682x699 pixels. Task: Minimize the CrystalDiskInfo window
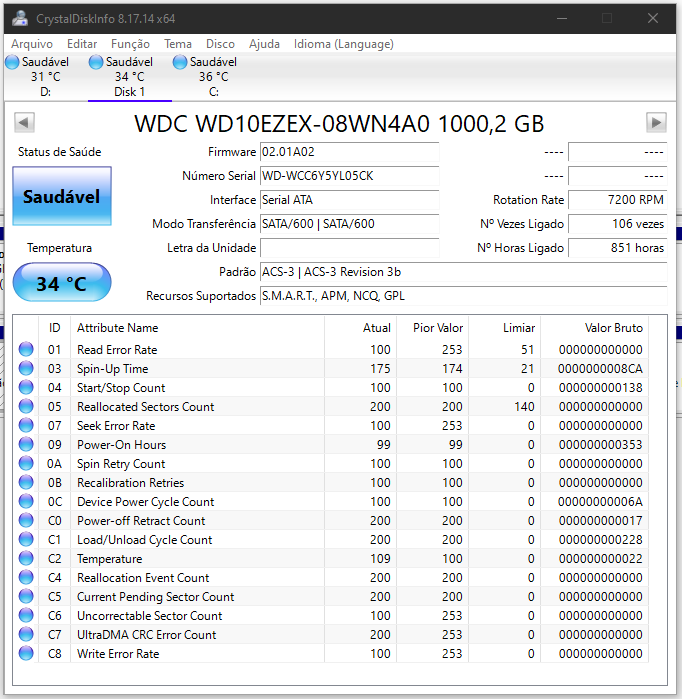point(562,18)
